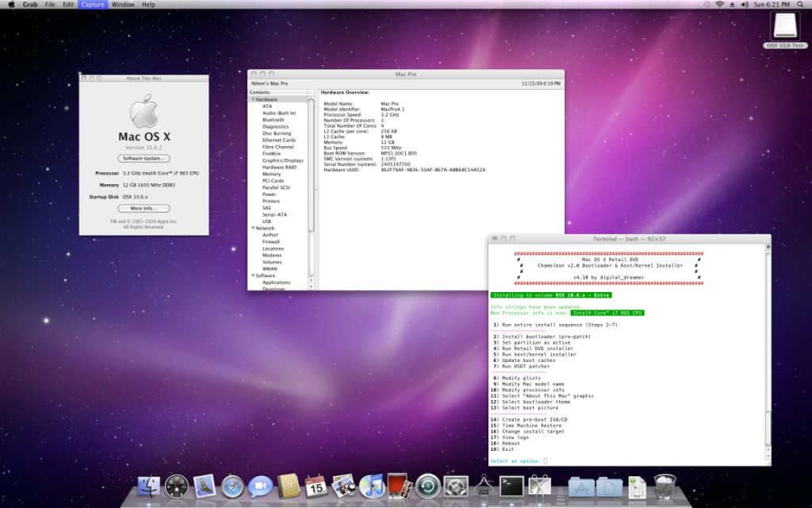Open Spotlight search magnifier

click(800, 5)
